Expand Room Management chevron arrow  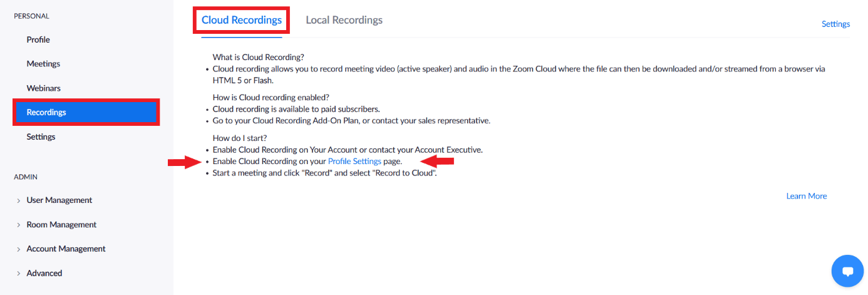pyautogui.click(x=19, y=225)
